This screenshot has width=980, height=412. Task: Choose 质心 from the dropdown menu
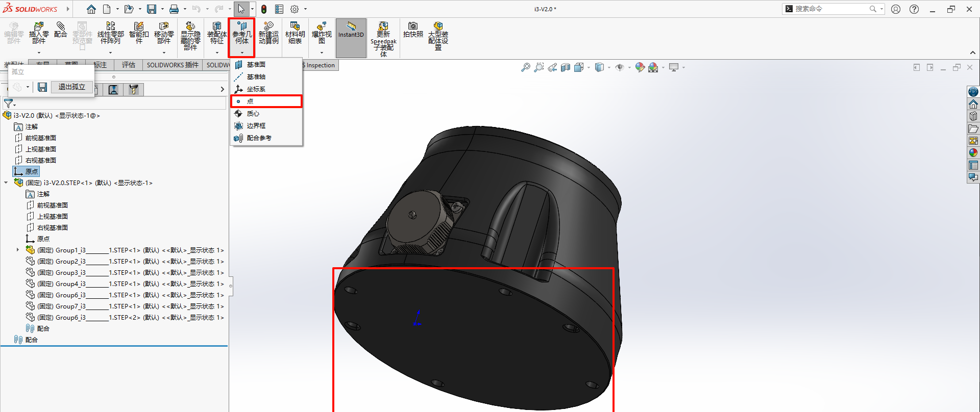(266, 114)
